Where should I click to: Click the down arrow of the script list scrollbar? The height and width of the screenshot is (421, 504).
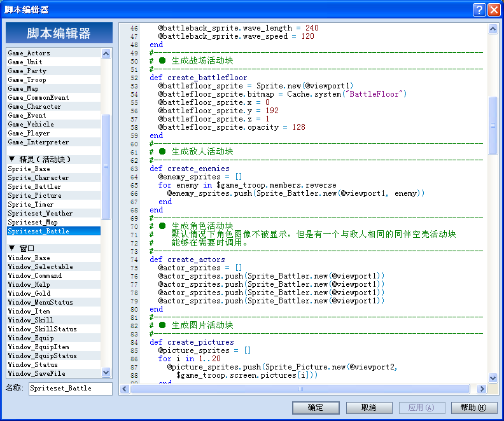tap(106, 373)
